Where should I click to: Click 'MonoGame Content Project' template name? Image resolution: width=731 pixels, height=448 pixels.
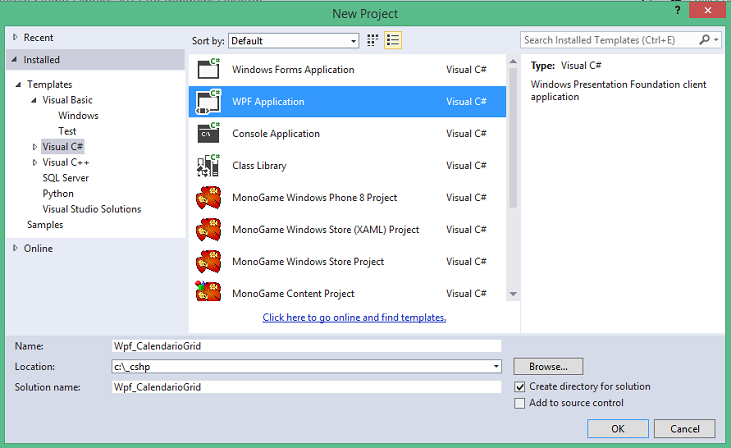(x=293, y=294)
